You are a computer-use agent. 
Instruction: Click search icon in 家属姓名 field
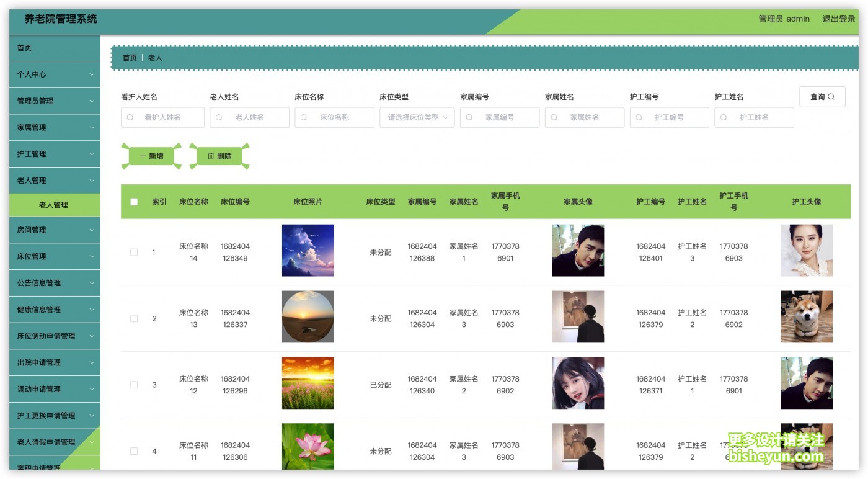pyautogui.click(x=555, y=117)
